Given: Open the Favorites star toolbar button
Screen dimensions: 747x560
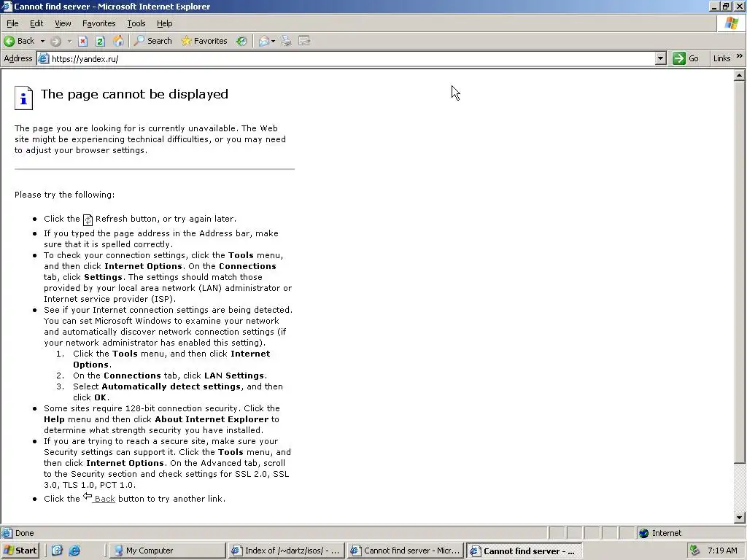Looking at the screenshot, I should [204, 41].
